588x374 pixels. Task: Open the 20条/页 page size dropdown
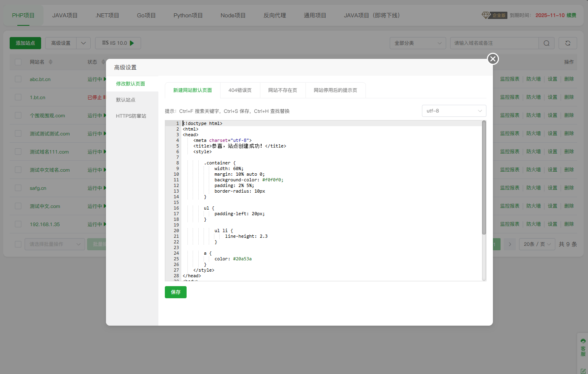tap(537, 244)
